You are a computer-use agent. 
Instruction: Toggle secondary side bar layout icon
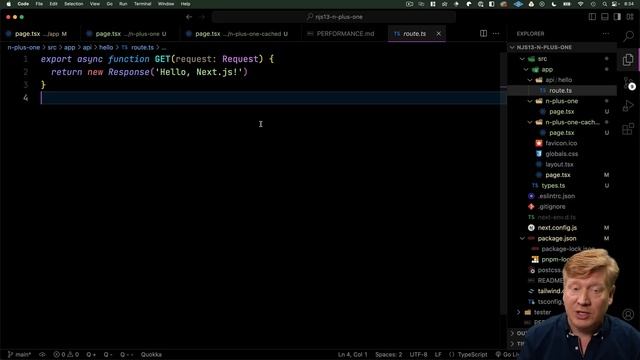pos(617,17)
